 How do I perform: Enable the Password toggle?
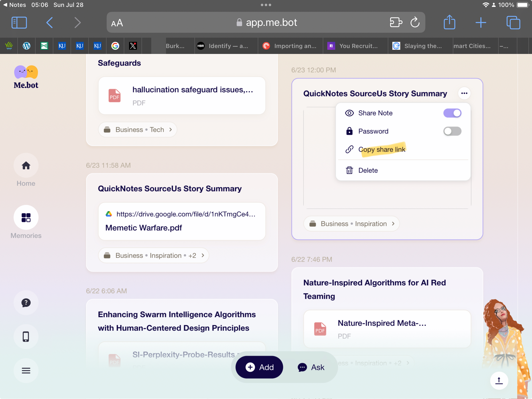[x=452, y=131]
